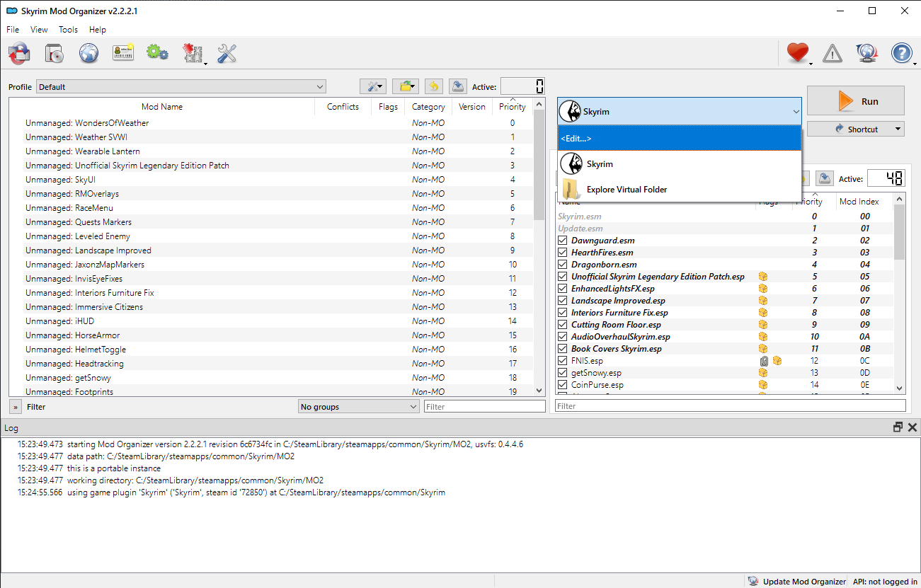Open the No groups dropdown
Viewport: 921px width, 588px height.
[x=359, y=407]
